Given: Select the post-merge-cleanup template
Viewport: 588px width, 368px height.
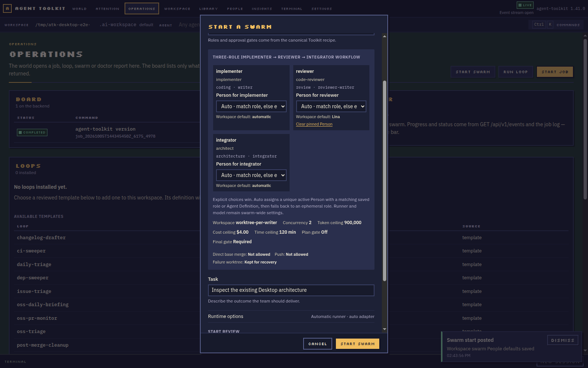Looking at the screenshot, I should (x=43, y=345).
